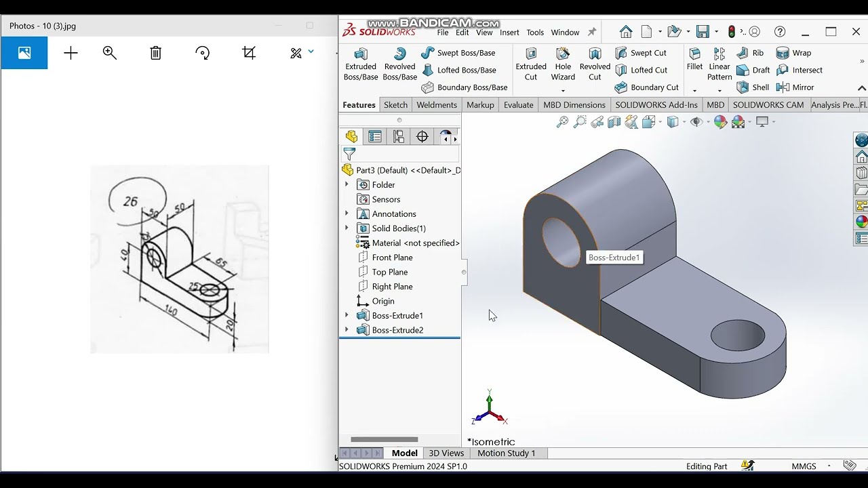This screenshot has width=868, height=488.
Task: Choose Lofted Cut
Action: [642, 70]
